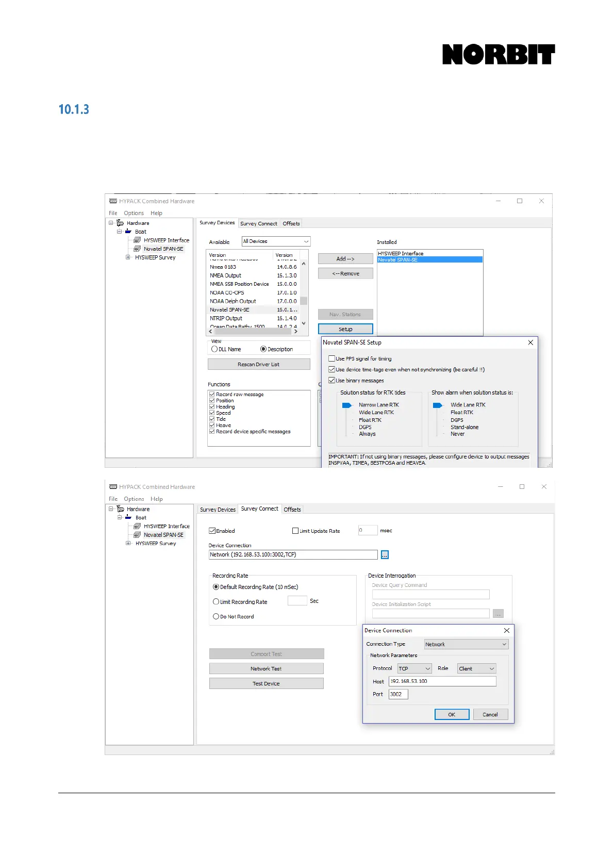
Task: Click the Boat icon in lower window tree
Action: pos(128,517)
